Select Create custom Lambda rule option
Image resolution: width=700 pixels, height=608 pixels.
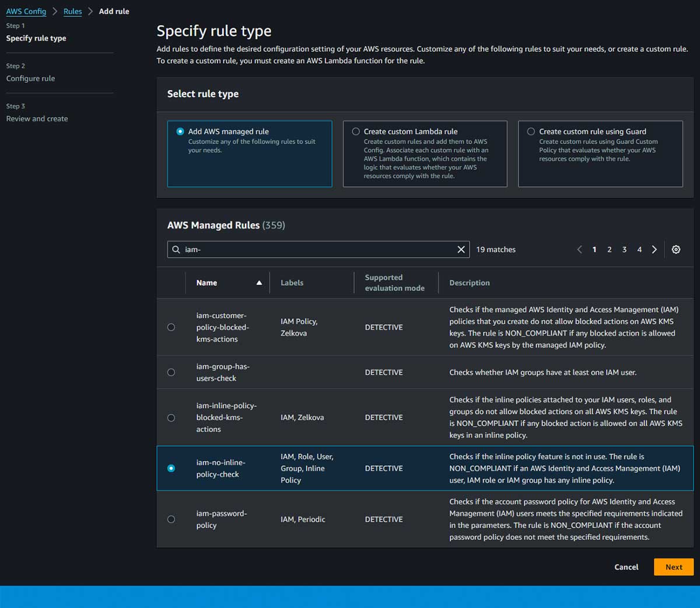[x=356, y=132]
